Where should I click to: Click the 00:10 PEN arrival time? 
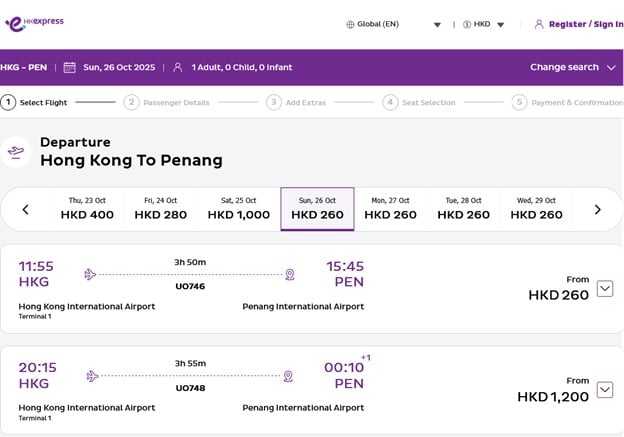tap(344, 375)
